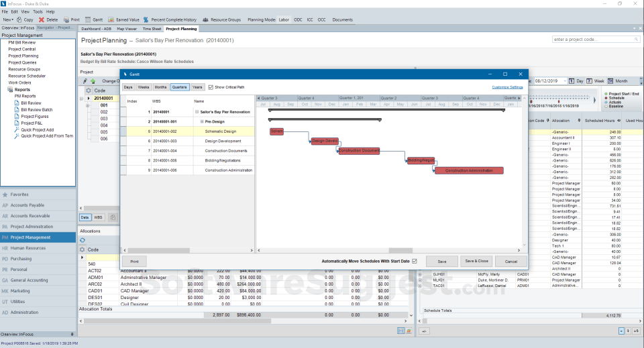Open the Customize Settings link
Screen dimensions: 644x348
click(506, 87)
